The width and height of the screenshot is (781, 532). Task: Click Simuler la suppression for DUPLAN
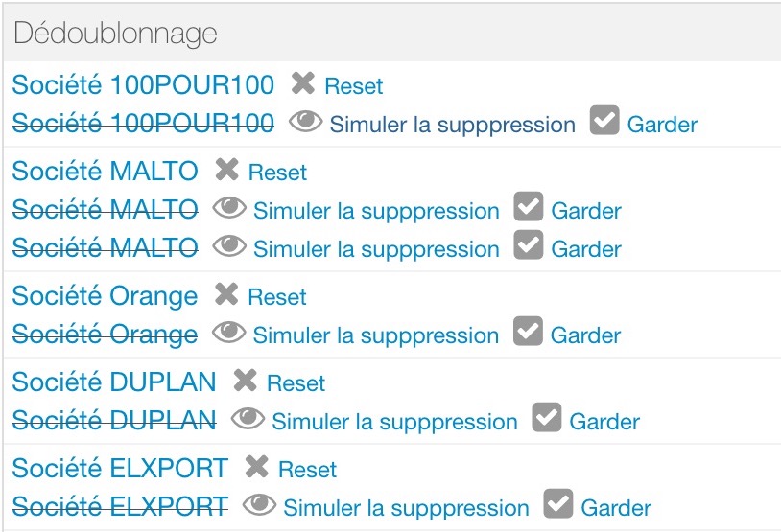pos(394,422)
